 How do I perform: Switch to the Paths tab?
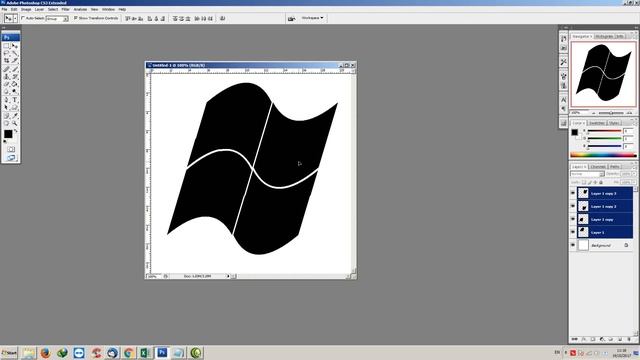614,167
